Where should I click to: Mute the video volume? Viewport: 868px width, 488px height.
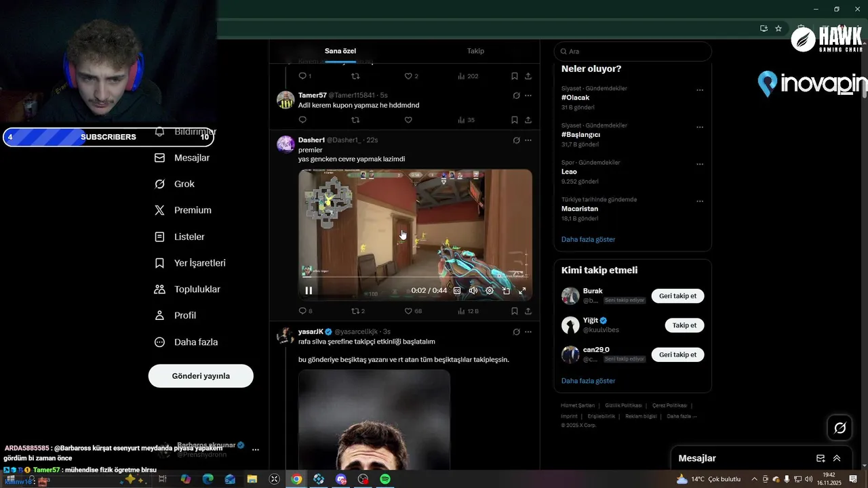click(x=473, y=291)
